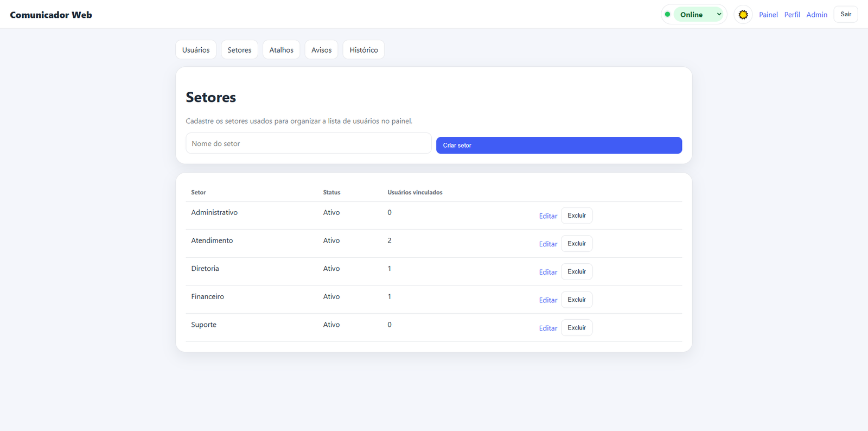Click the Setores page heading
This screenshot has width=868, height=431.
[x=211, y=97]
